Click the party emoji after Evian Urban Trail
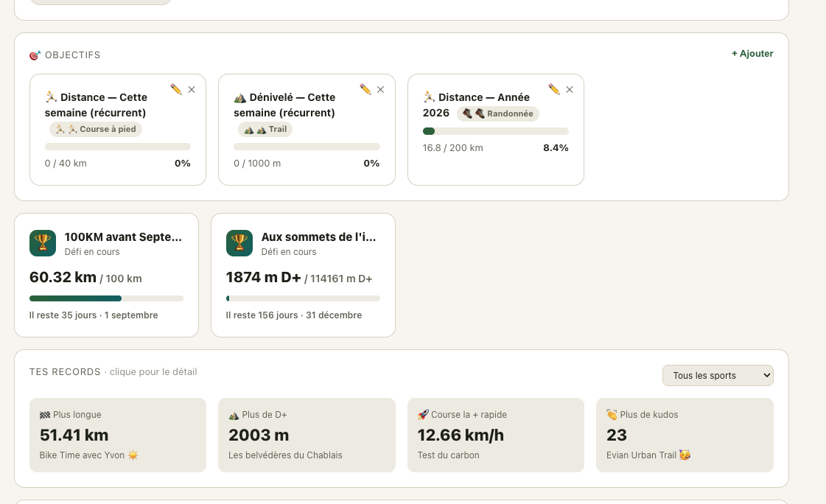Viewport: 826px width, 504px height. (685, 455)
